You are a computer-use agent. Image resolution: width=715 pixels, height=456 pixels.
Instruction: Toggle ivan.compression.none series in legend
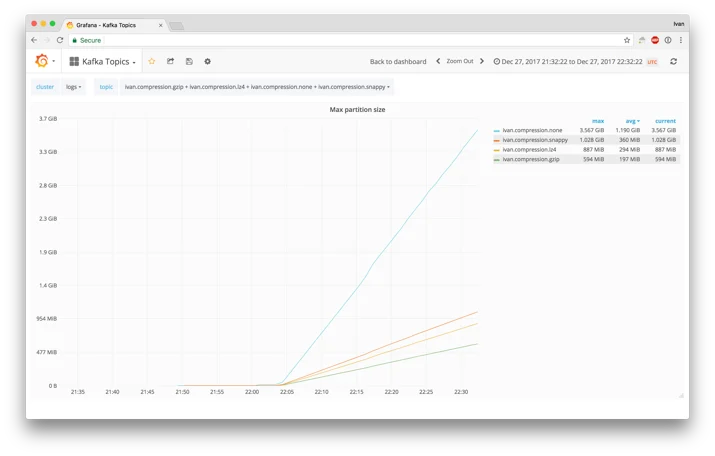(532, 130)
